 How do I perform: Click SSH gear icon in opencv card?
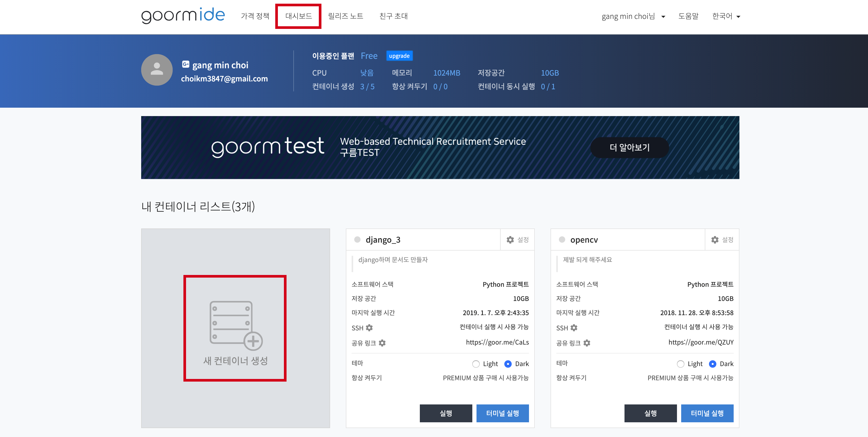coord(574,328)
